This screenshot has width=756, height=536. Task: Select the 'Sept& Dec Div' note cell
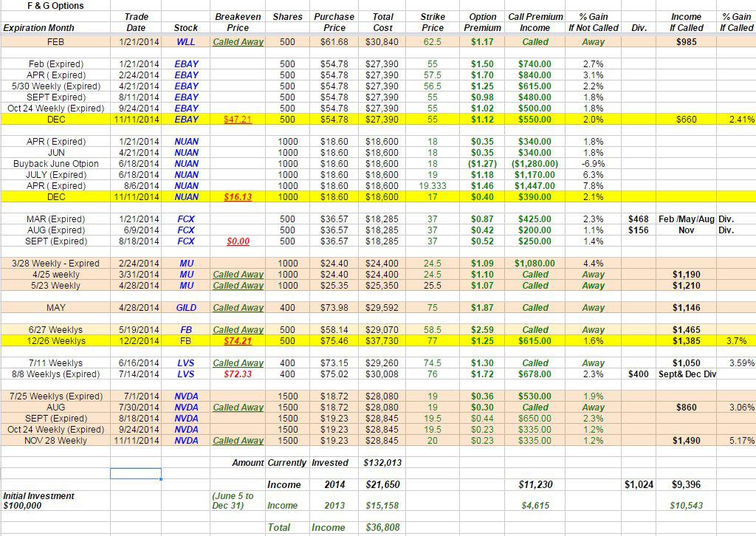point(687,374)
